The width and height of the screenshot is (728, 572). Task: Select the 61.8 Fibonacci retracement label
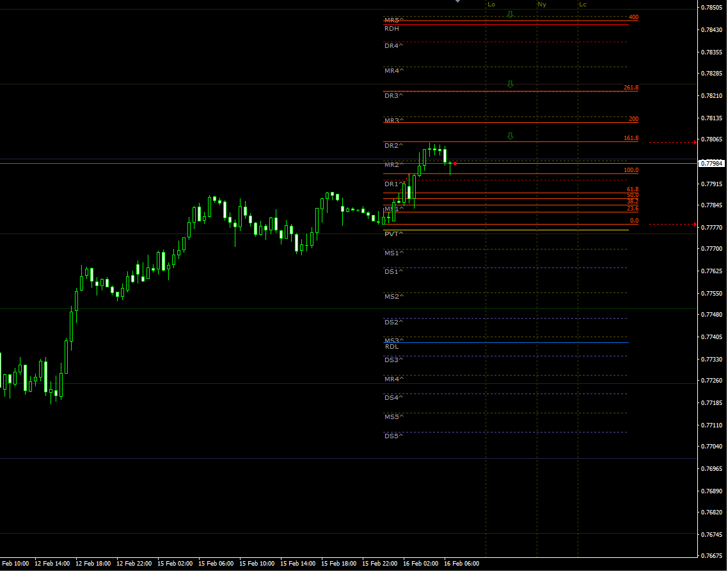coord(632,189)
